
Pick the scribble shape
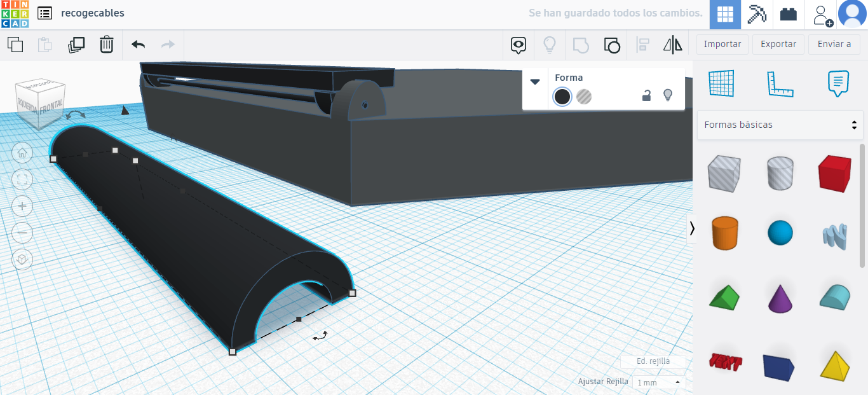pyautogui.click(x=834, y=235)
